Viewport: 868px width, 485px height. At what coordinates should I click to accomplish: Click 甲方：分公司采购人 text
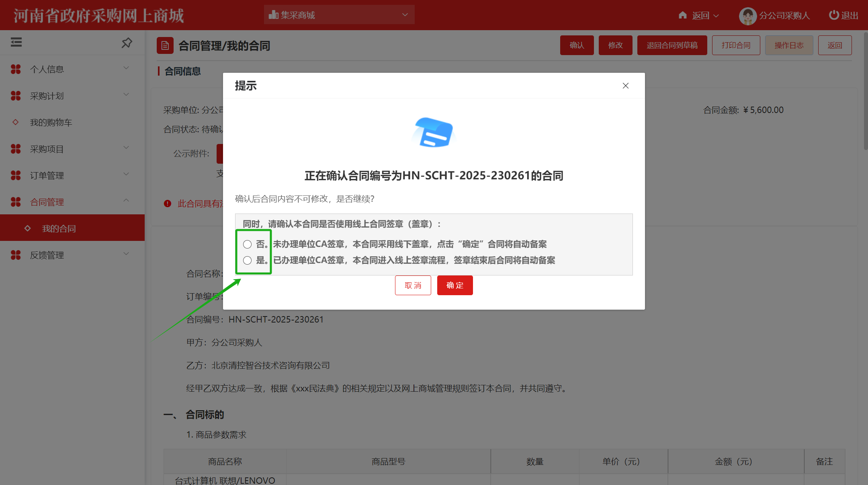(224, 342)
